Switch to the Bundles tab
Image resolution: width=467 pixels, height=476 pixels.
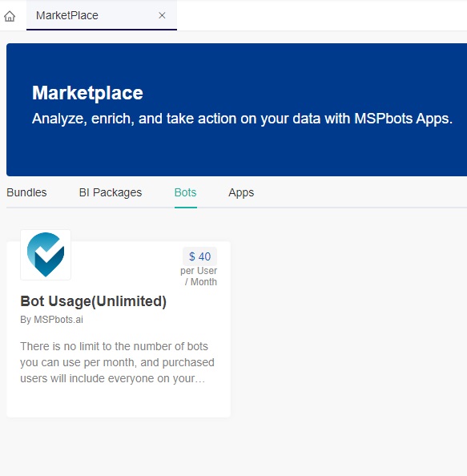point(26,192)
